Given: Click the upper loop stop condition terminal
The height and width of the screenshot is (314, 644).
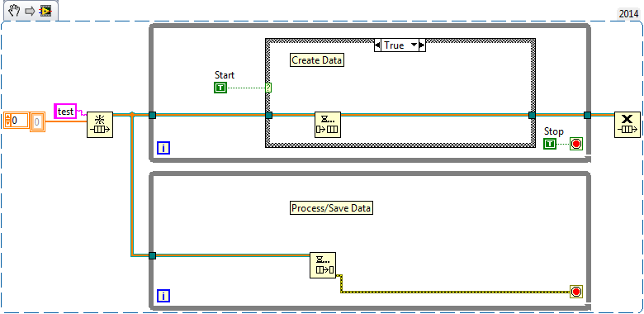Looking at the screenshot, I should 576,144.
